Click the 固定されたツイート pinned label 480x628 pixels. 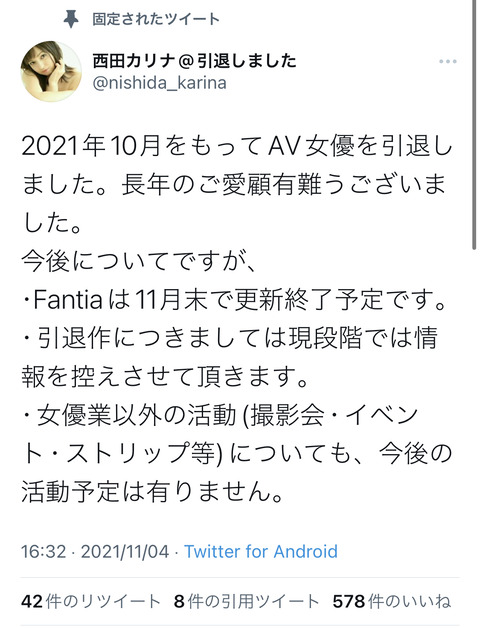coord(156,19)
